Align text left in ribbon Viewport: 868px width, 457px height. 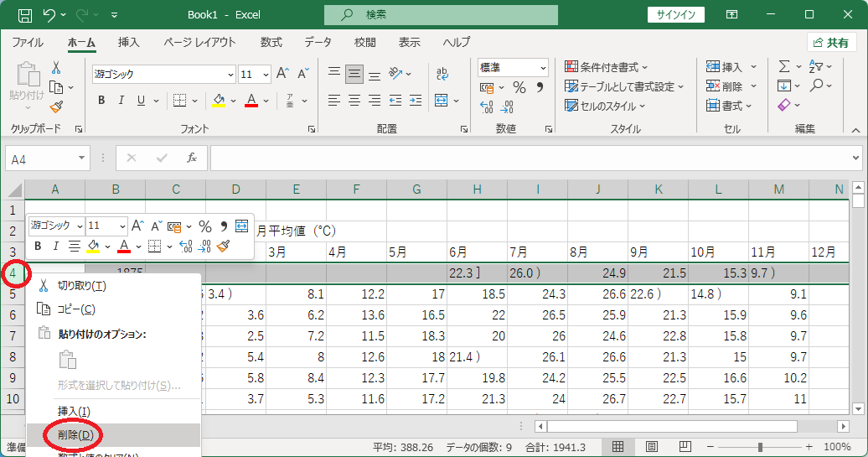(x=333, y=101)
